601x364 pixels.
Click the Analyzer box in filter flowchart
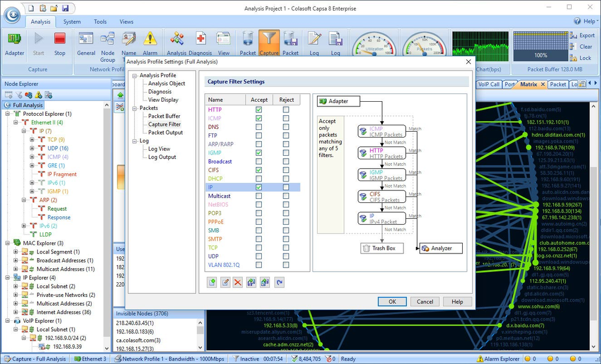tap(441, 248)
